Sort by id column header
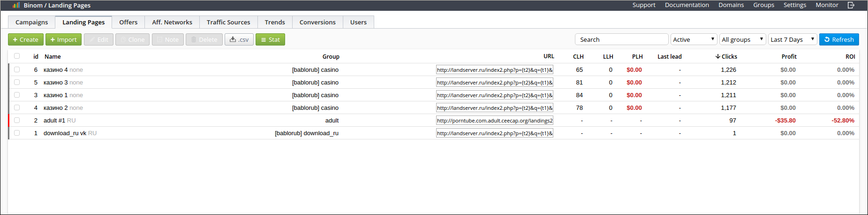Image resolution: width=868 pixels, height=215 pixels. [x=36, y=56]
